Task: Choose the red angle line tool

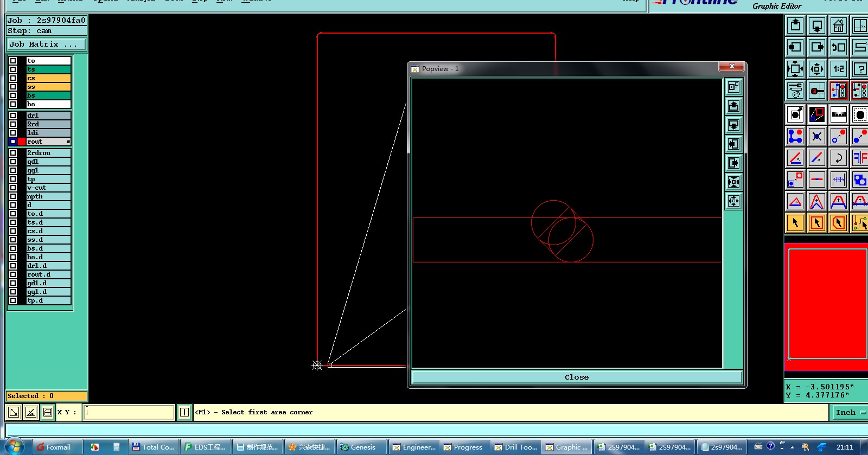Action: (795, 158)
